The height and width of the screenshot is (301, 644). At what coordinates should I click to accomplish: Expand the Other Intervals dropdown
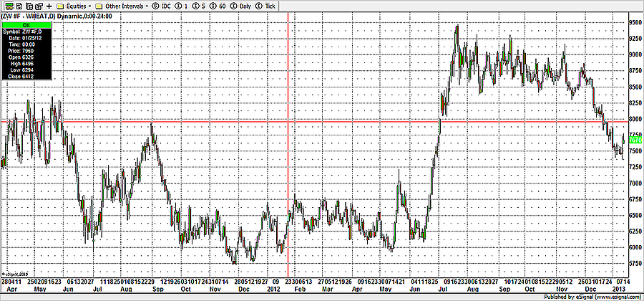(126, 5)
